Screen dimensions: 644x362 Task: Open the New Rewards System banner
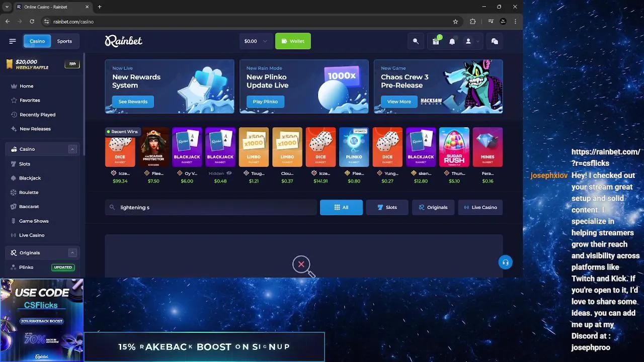coord(170,86)
